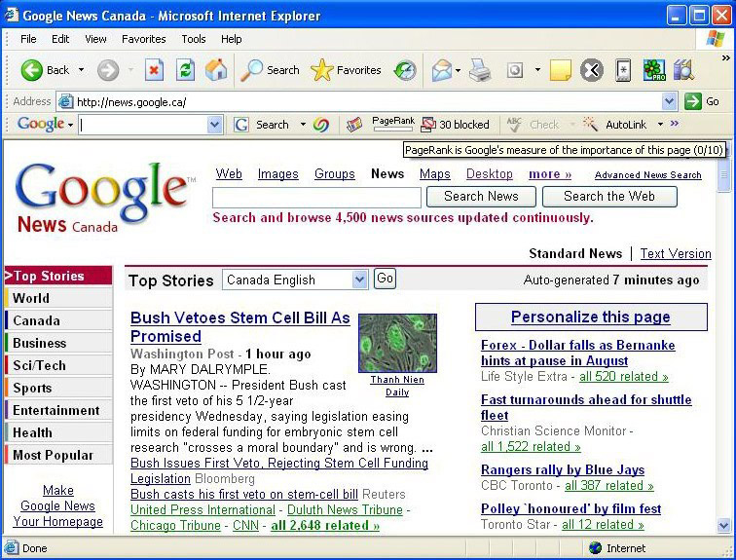
Task: Click the Google toolbar news icon
Action: tap(354, 125)
